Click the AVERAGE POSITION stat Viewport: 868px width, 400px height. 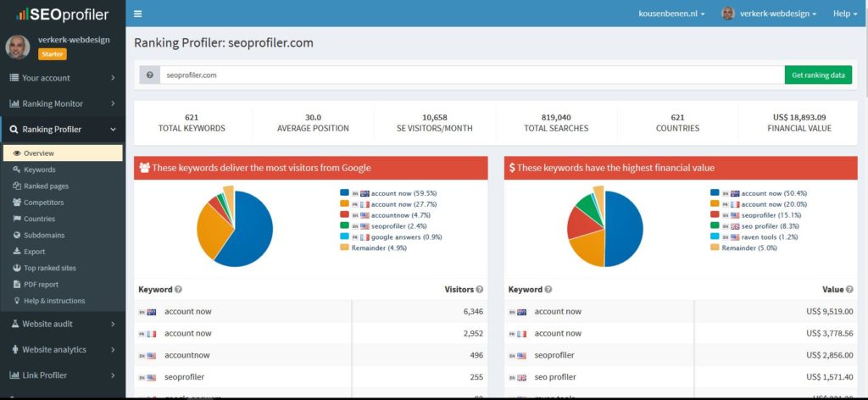314,123
